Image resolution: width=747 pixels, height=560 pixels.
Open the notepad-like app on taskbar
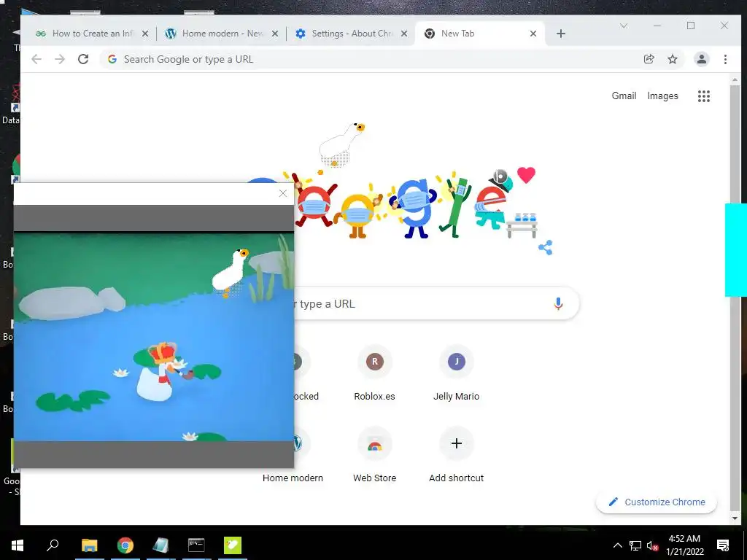(x=161, y=545)
